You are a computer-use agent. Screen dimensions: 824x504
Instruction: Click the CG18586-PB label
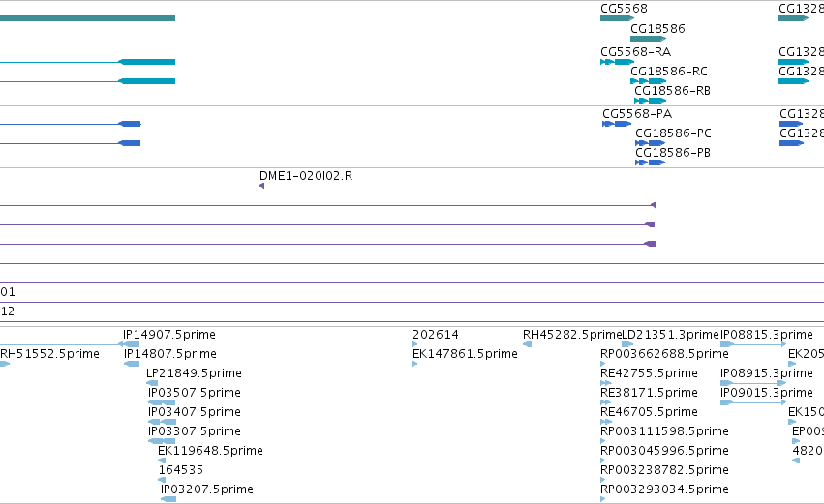tap(673, 153)
